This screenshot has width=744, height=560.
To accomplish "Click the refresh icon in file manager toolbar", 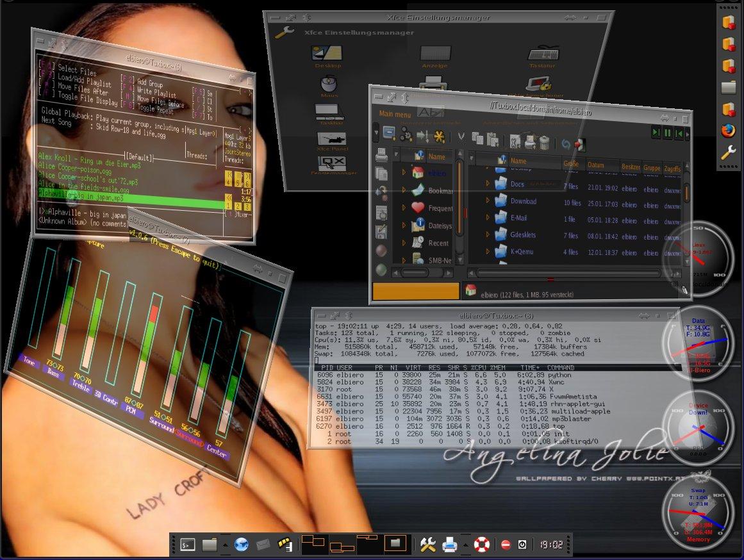I will (x=566, y=144).
